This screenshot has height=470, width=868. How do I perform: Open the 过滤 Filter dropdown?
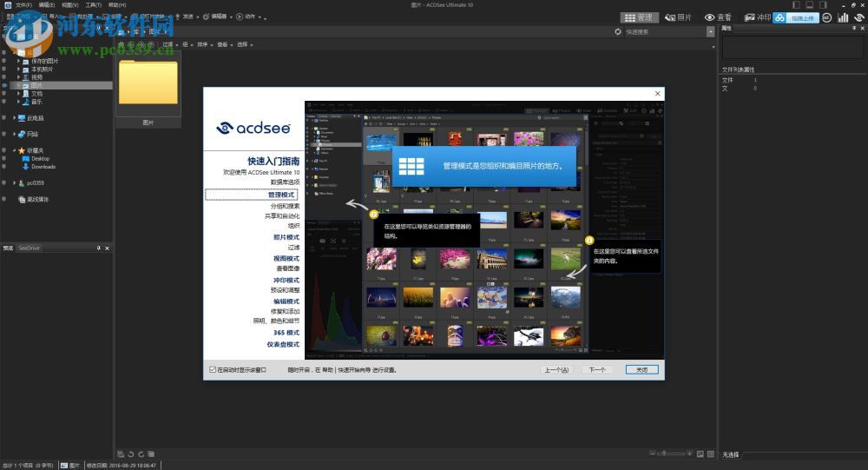click(169, 44)
